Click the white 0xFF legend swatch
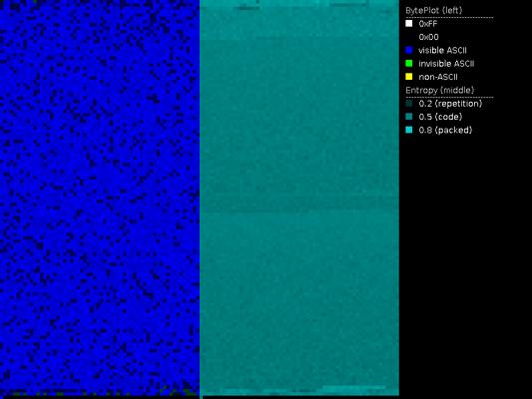This screenshot has width=532, height=399. click(x=409, y=23)
